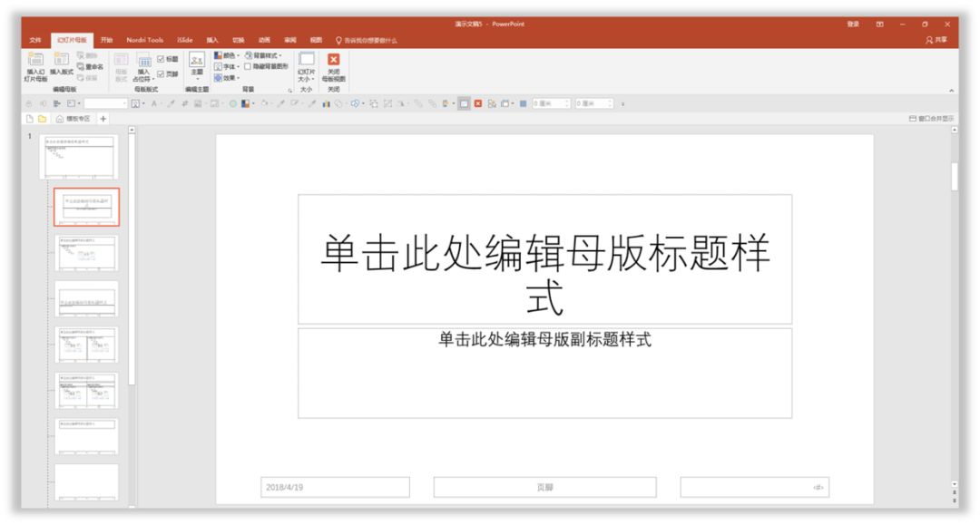
Task: Toggle the Title (标题) checkbox
Action: click(x=168, y=59)
